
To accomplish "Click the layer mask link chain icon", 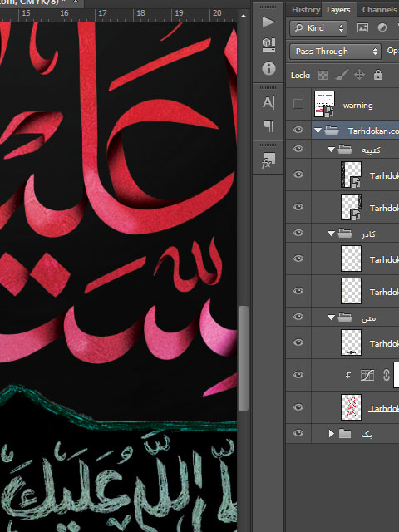I will [386, 375].
